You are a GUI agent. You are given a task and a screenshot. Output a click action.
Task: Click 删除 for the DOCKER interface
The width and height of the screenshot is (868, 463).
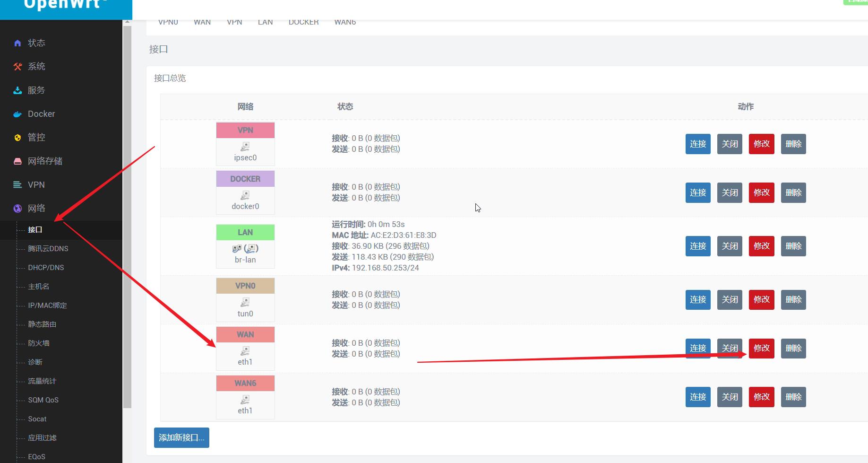click(793, 193)
